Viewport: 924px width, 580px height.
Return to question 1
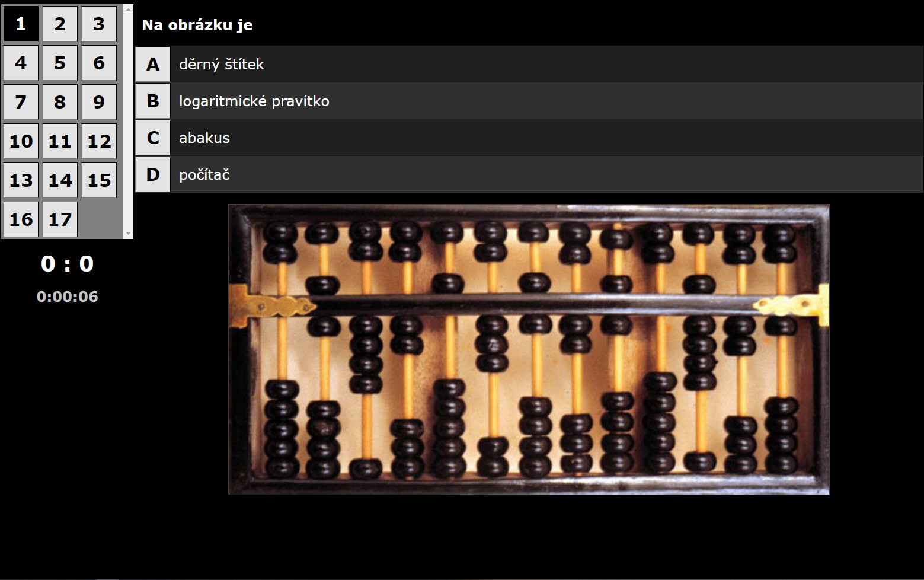click(x=21, y=24)
